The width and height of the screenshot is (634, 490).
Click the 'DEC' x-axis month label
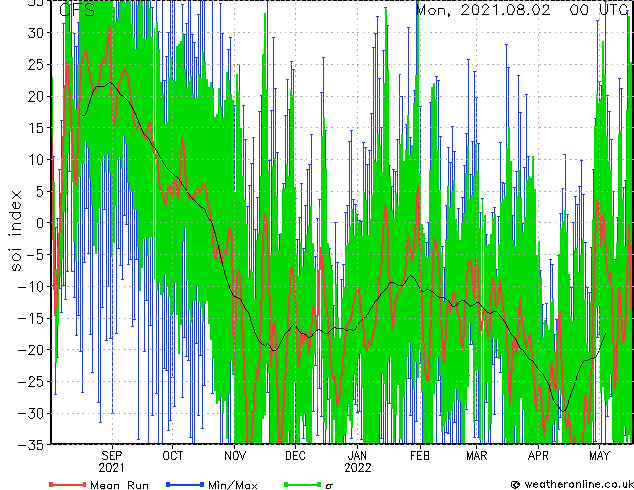click(x=295, y=456)
